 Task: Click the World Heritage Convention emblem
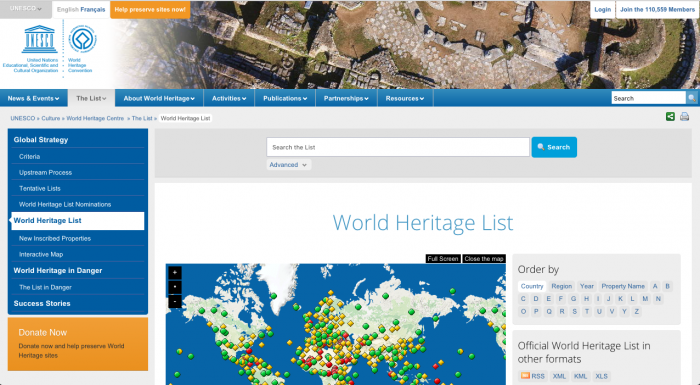pos(83,39)
